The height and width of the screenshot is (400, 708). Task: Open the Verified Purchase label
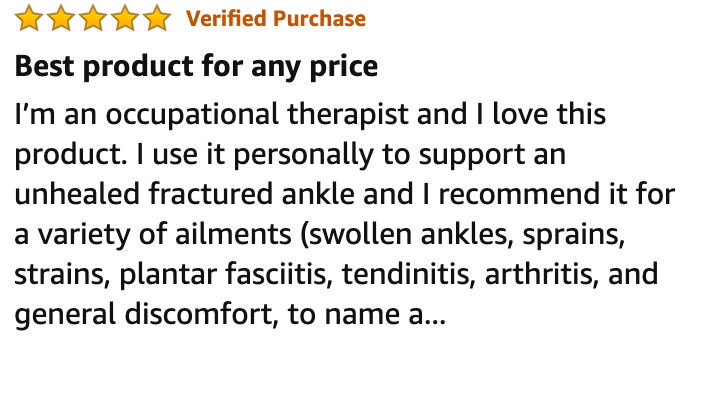pos(276,19)
